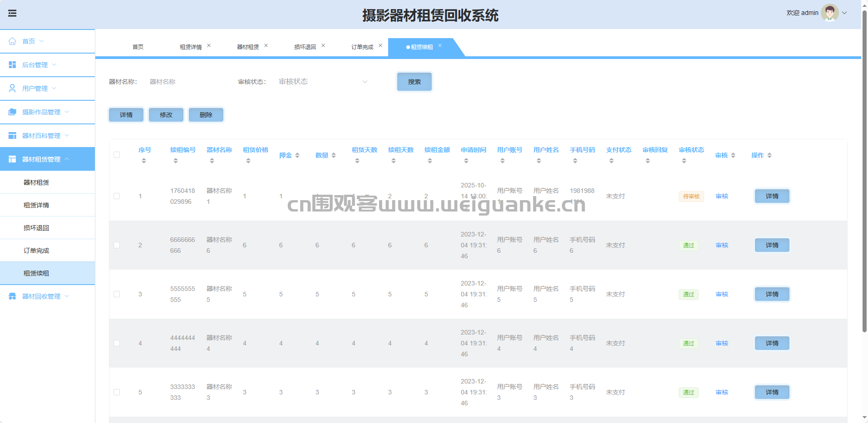Tick the select-all checkbox in table header
868x423 pixels.
pos(117,155)
